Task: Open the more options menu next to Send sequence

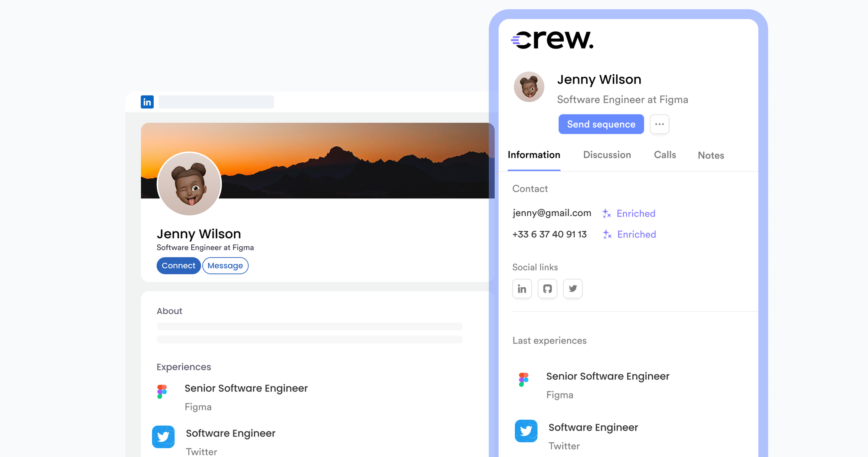Action: pyautogui.click(x=659, y=124)
